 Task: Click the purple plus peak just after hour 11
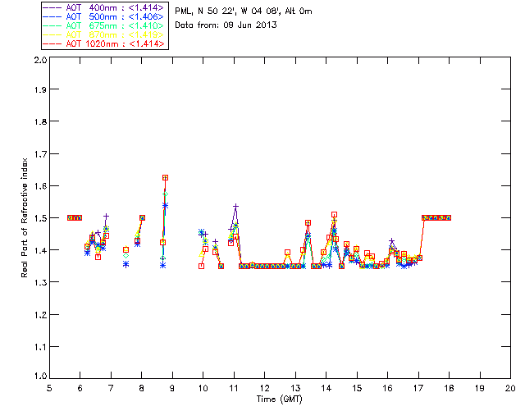tap(235, 207)
